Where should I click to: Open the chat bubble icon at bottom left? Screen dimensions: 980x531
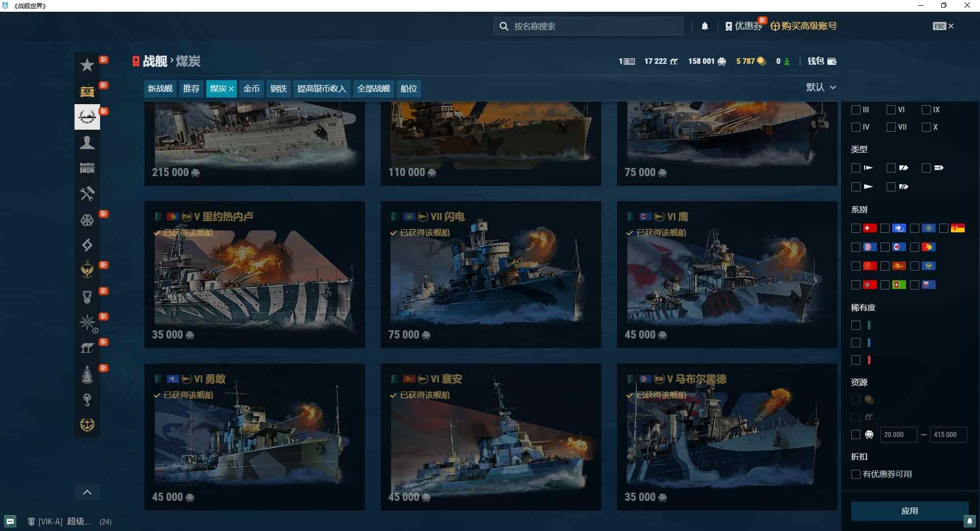[x=10, y=521]
